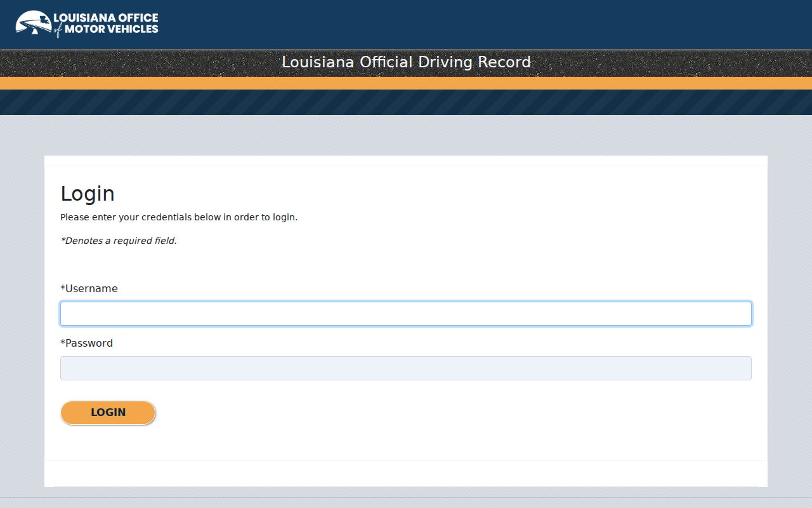
Task: Click into the Password field
Action: 406,368
